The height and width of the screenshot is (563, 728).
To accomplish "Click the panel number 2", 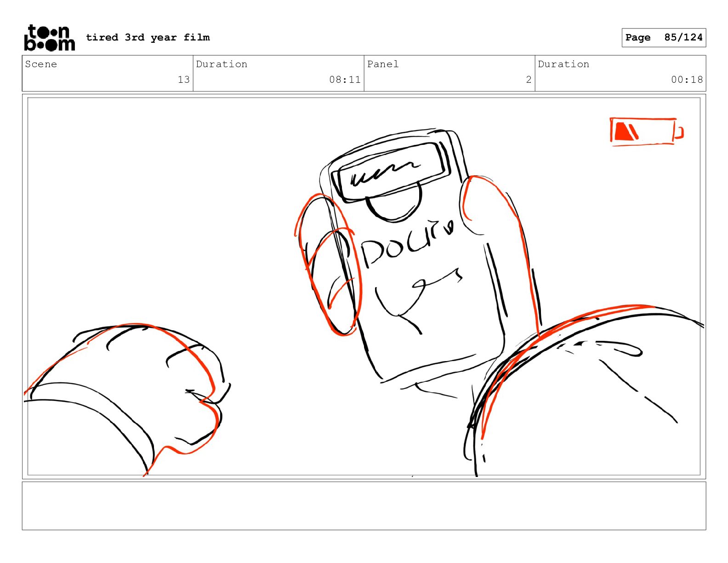I will coord(529,80).
